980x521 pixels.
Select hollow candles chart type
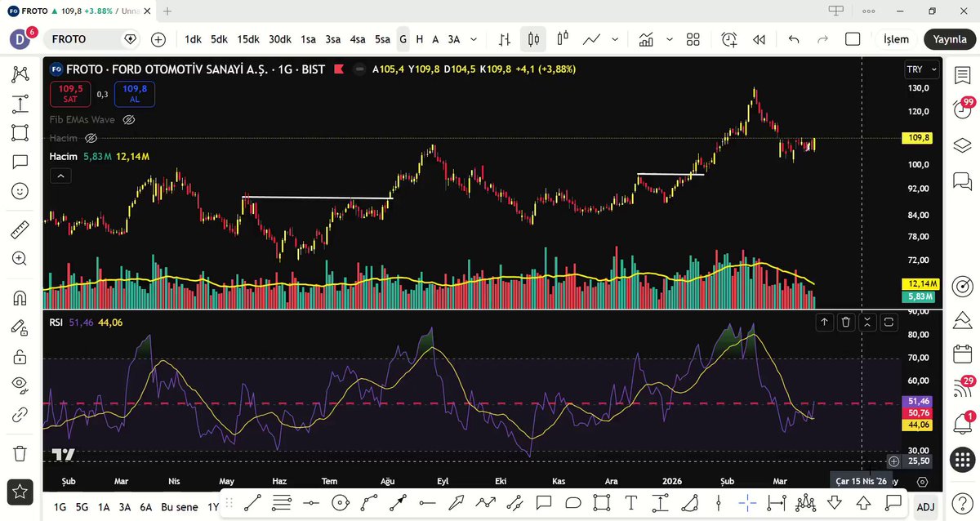pyautogui.click(x=563, y=39)
